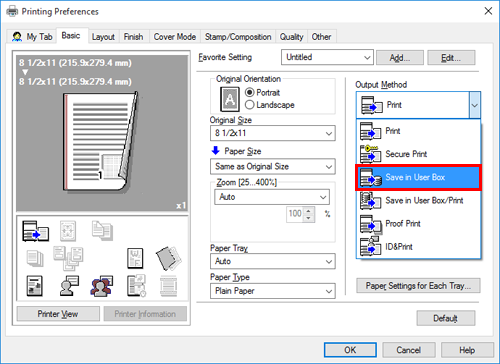Screen dimensions: 500x364
Task: Click Paper Settings for Each Tray button
Action: click(418, 286)
